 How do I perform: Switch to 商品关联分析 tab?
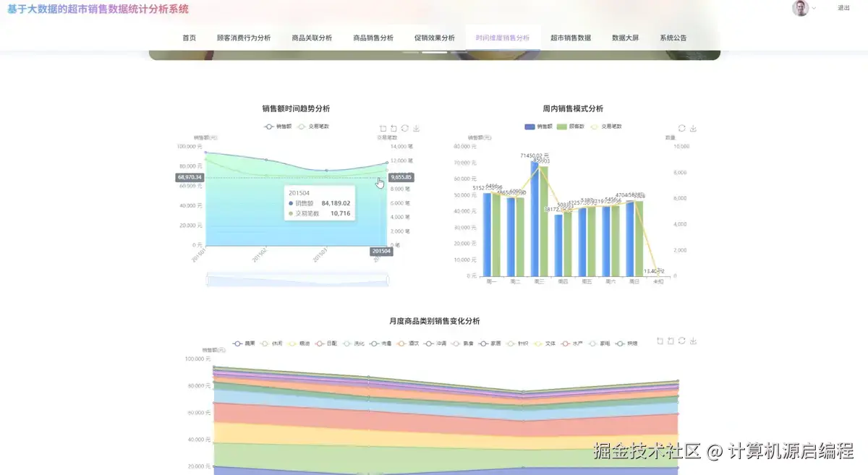click(x=312, y=38)
